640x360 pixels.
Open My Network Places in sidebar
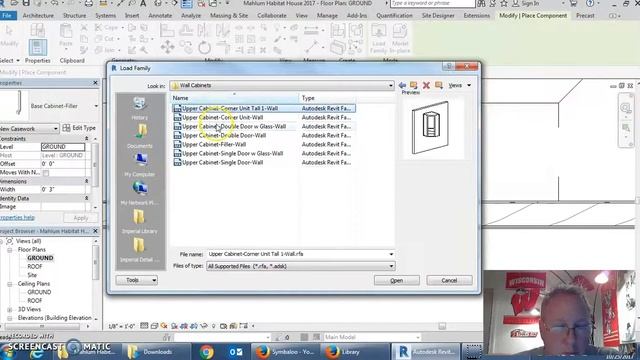coord(140,193)
